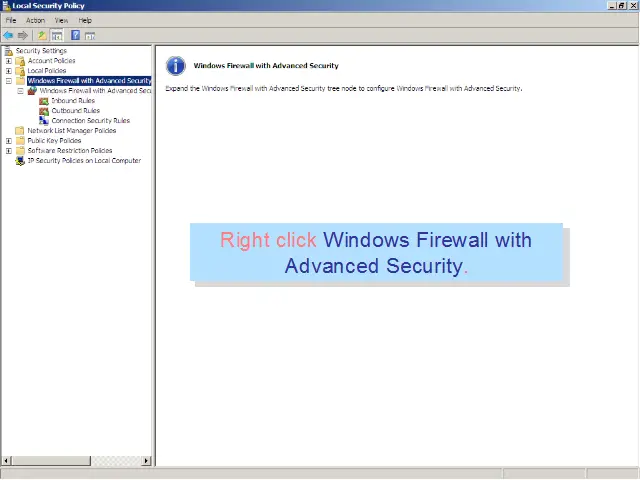
Task: Open Help using the blue question mark icon
Action: click(x=76, y=35)
